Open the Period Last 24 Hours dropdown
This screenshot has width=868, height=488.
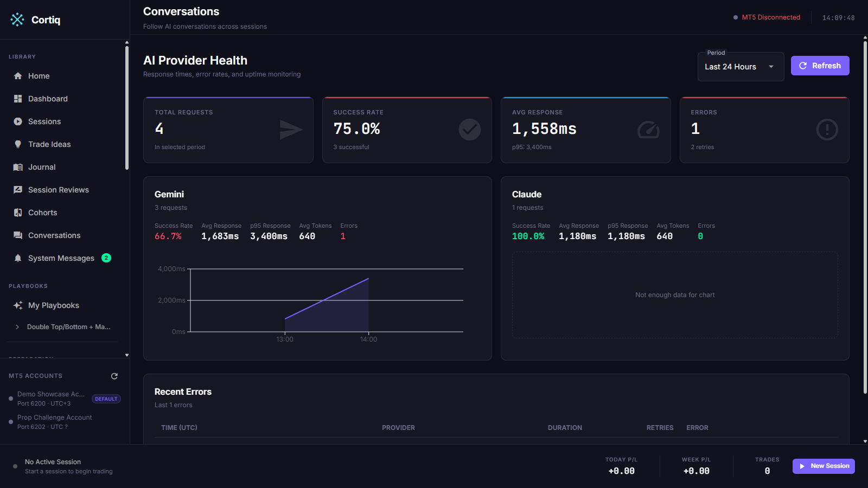[x=741, y=67]
